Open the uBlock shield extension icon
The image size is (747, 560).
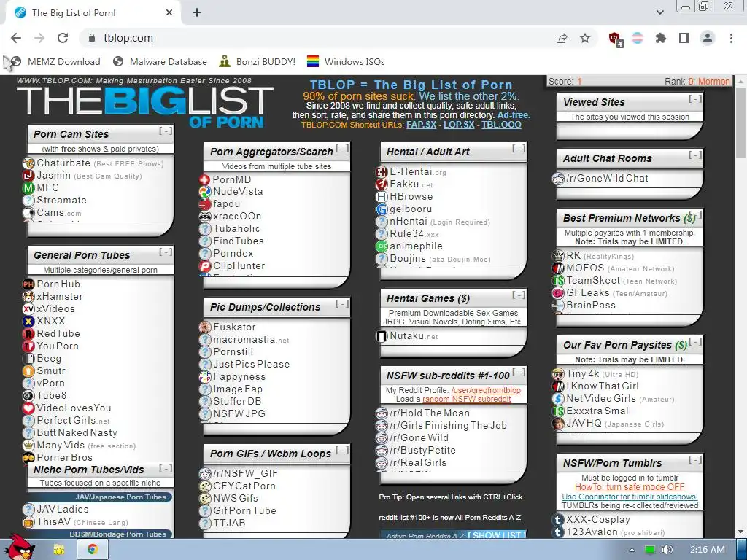615,39
